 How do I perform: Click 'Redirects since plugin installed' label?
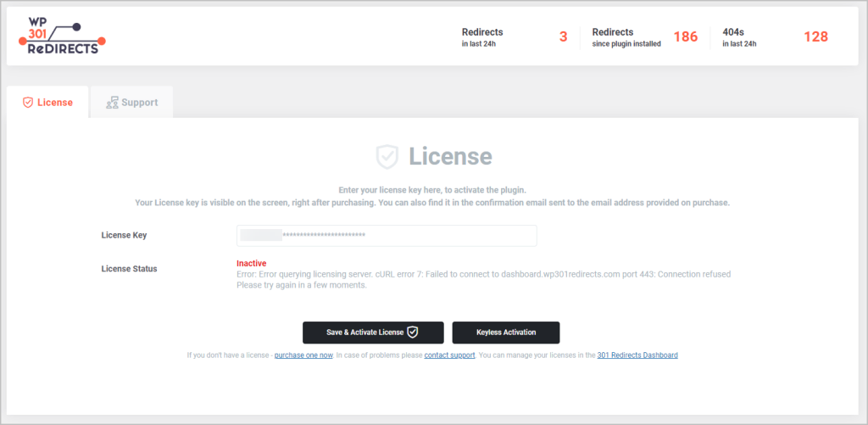[x=626, y=37]
